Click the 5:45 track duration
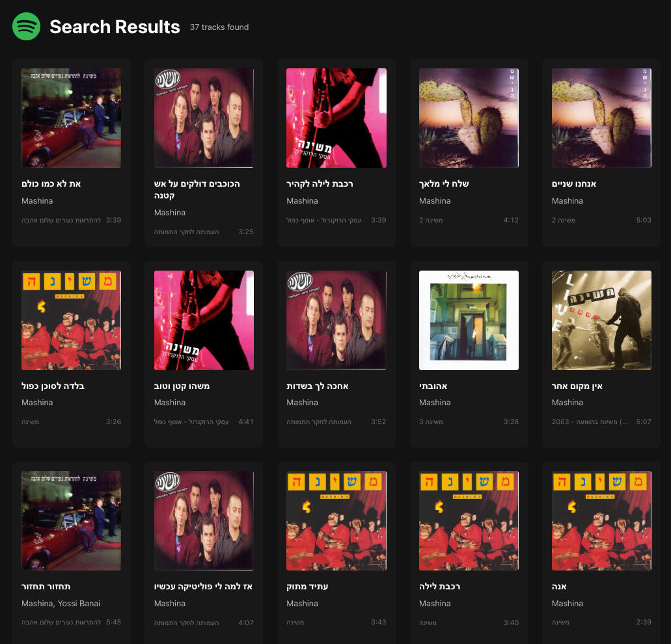 [x=113, y=622]
